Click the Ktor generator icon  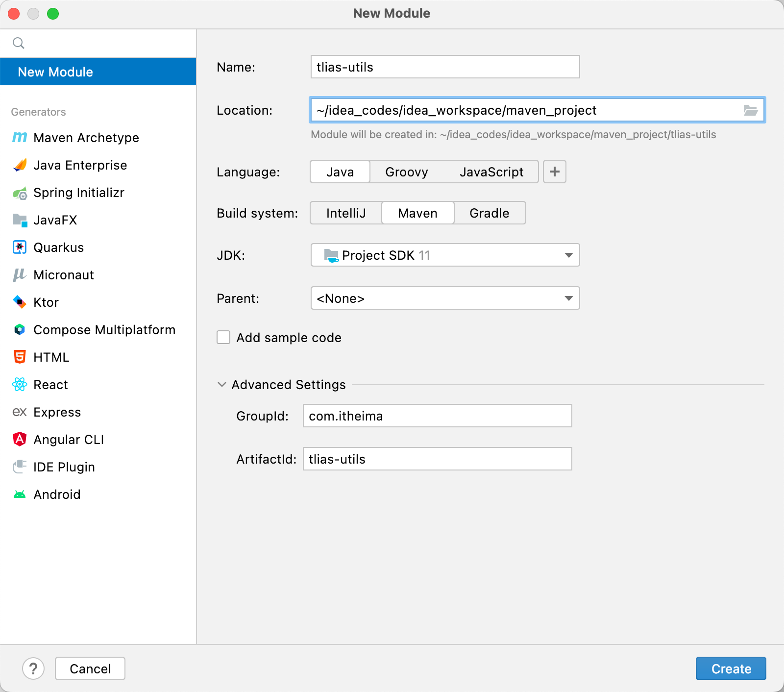point(20,302)
